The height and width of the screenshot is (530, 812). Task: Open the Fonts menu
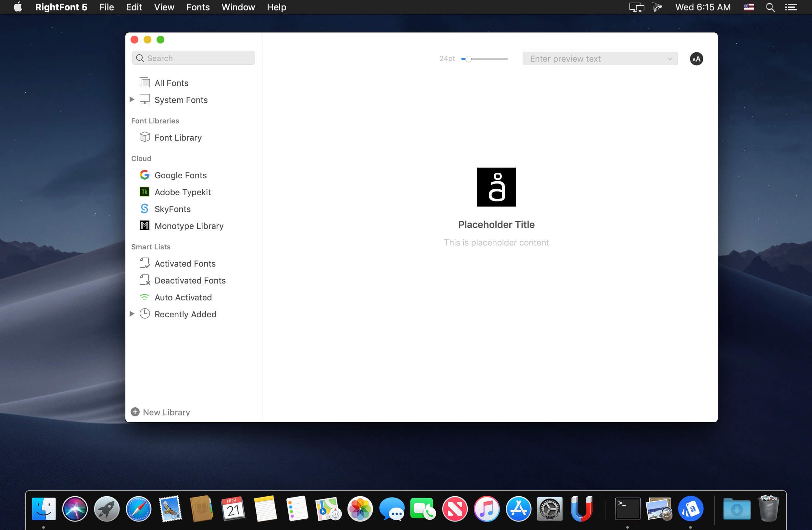197,7
